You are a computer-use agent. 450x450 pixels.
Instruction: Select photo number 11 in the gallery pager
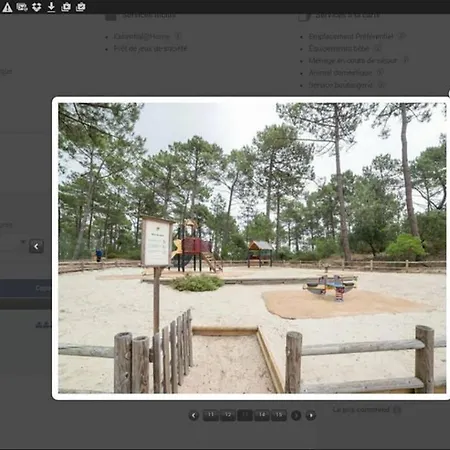[x=211, y=415]
